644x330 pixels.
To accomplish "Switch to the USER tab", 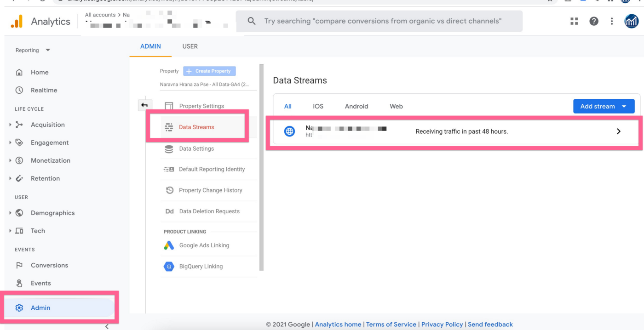I will point(190,46).
